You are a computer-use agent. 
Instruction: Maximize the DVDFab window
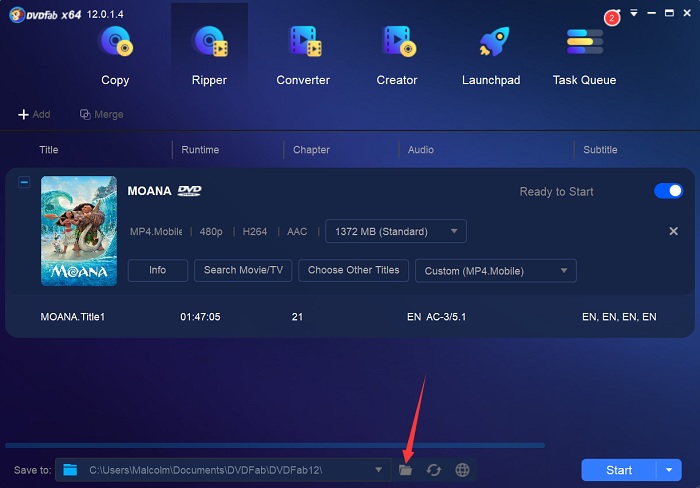point(669,13)
